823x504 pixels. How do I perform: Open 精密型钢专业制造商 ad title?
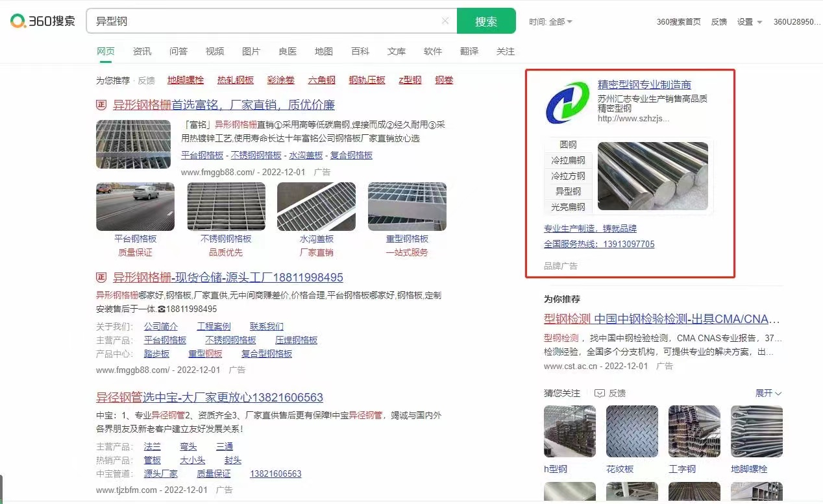click(x=645, y=85)
